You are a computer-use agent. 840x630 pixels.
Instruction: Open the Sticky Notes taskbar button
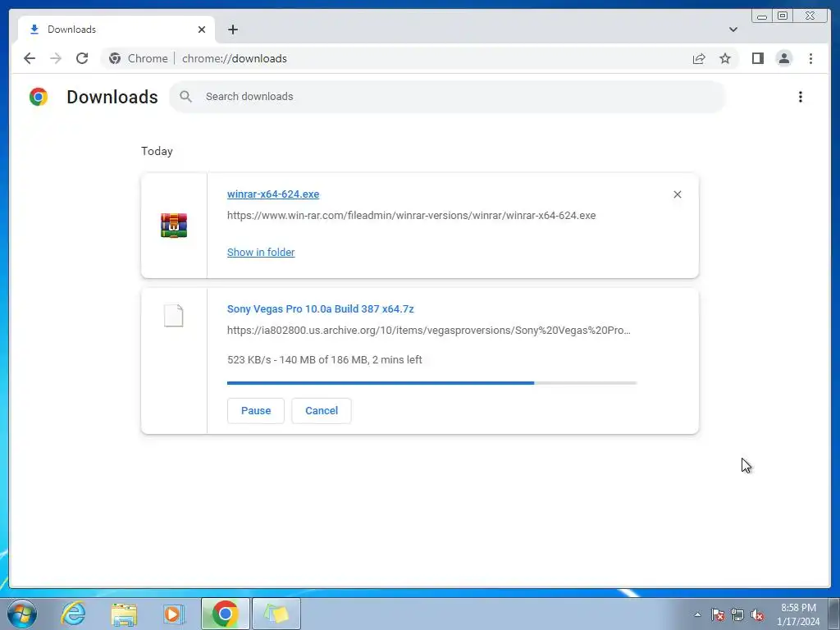(276, 614)
